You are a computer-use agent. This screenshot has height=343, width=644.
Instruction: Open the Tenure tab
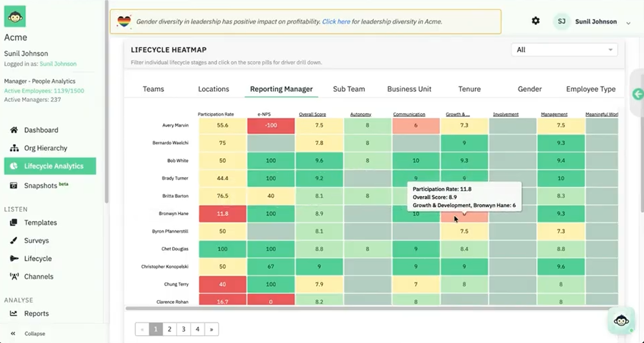point(470,89)
